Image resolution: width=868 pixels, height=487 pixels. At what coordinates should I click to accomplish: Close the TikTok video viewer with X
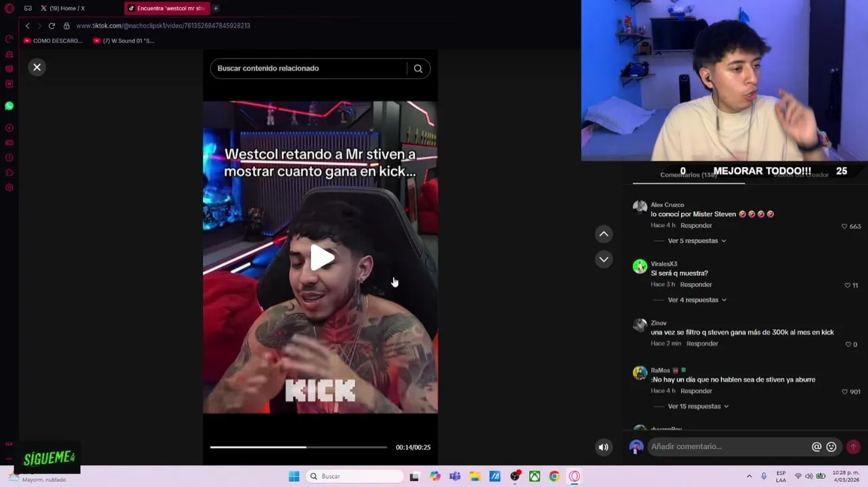pyautogui.click(x=37, y=67)
